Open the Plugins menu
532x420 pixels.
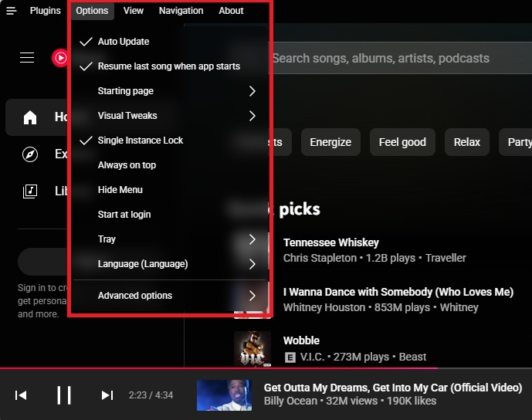[45, 11]
